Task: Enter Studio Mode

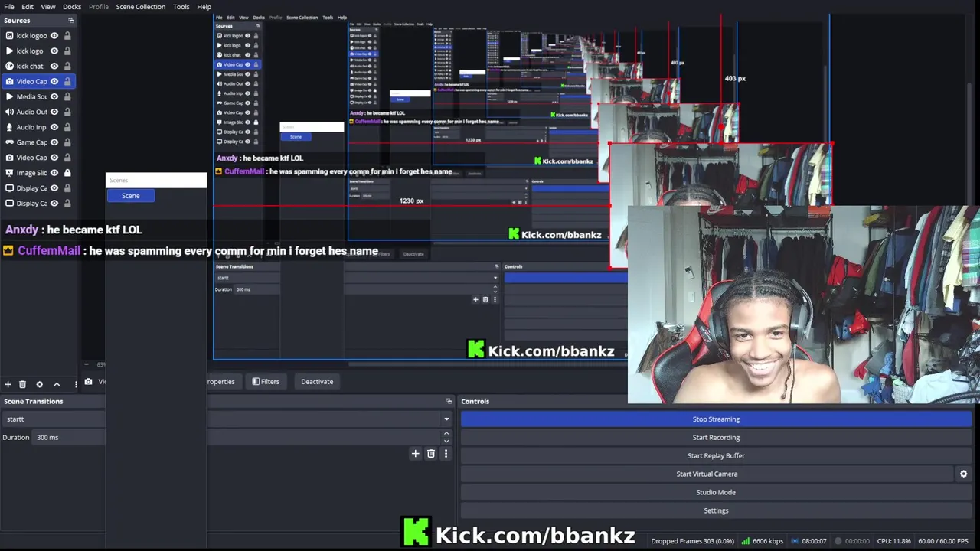Action: pos(716,492)
